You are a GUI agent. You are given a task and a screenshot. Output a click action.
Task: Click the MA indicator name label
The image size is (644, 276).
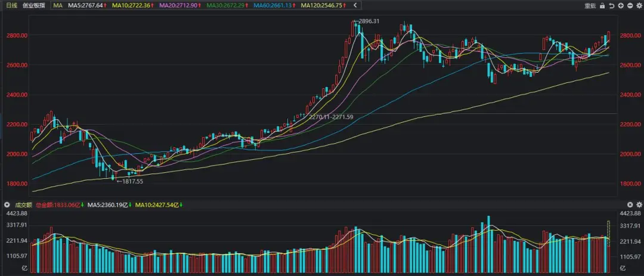coord(58,5)
